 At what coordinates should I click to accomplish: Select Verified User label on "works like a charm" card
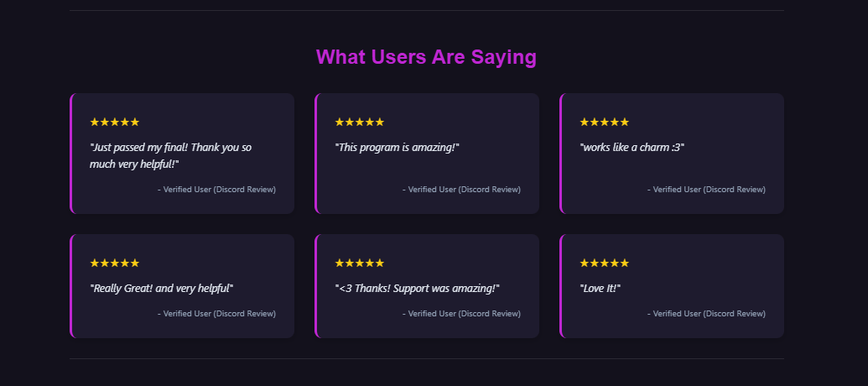tap(706, 190)
